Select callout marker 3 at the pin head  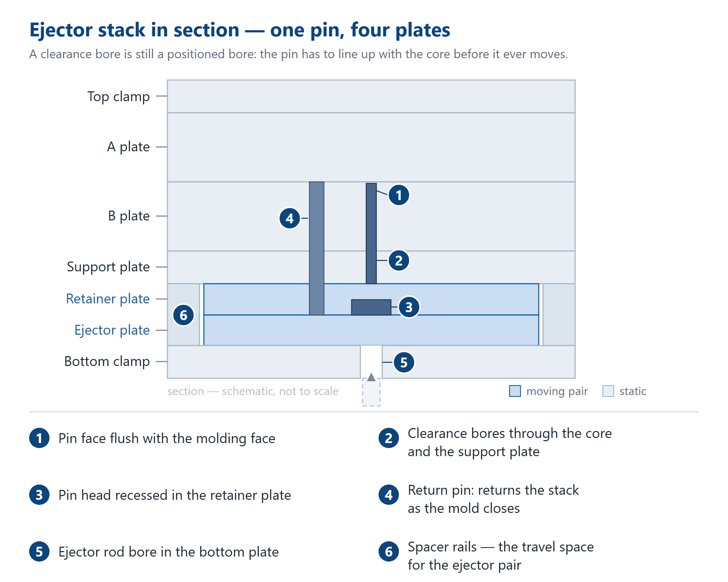pos(409,307)
